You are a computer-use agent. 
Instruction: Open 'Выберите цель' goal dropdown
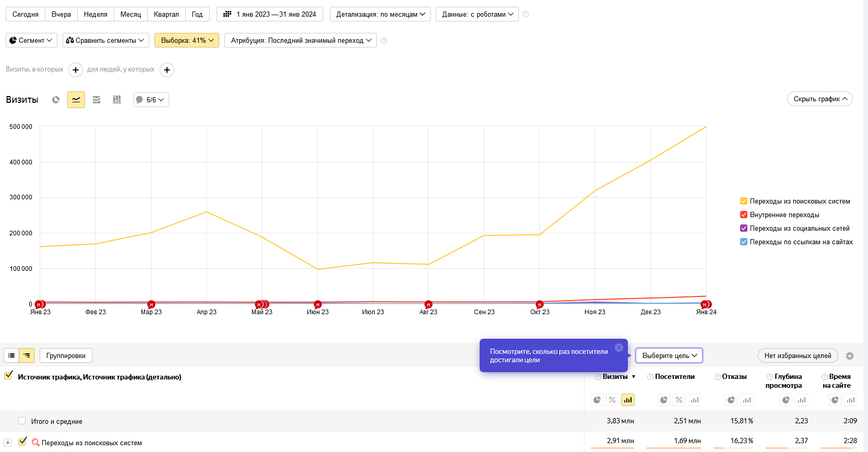pos(669,355)
